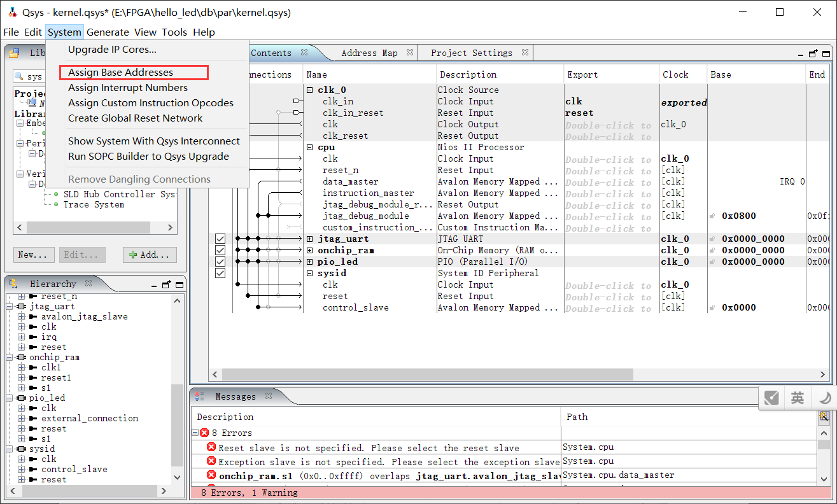Close the Project Settings tab
Image resolution: width=837 pixels, height=504 pixels.
click(524, 53)
